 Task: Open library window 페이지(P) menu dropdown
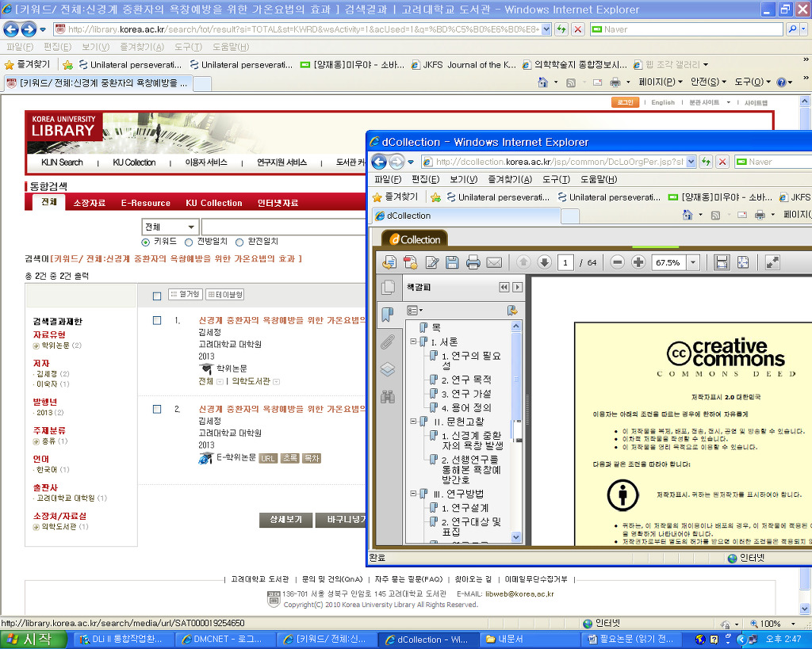tap(661, 82)
